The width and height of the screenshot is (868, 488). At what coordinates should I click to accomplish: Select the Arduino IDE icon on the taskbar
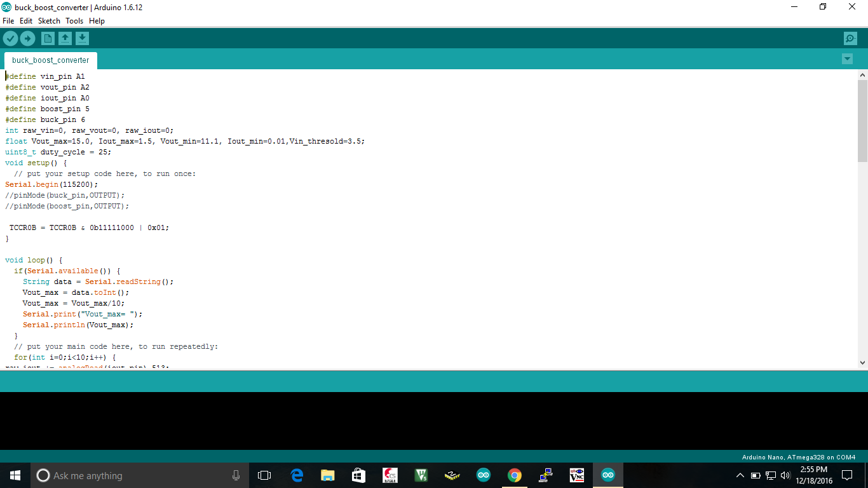point(608,475)
